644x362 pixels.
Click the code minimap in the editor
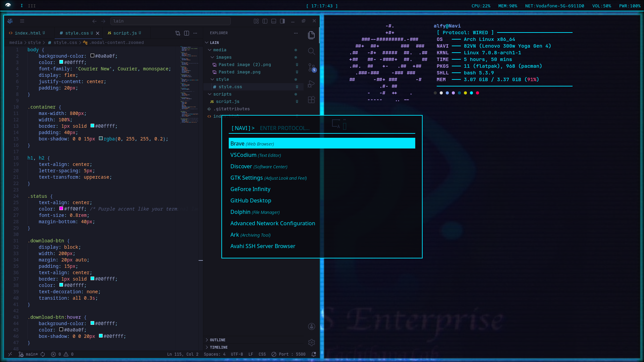(x=189, y=85)
